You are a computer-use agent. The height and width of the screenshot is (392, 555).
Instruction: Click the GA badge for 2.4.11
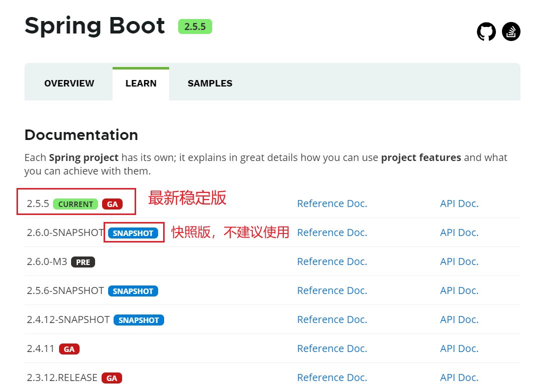click(x=69, y=349)
